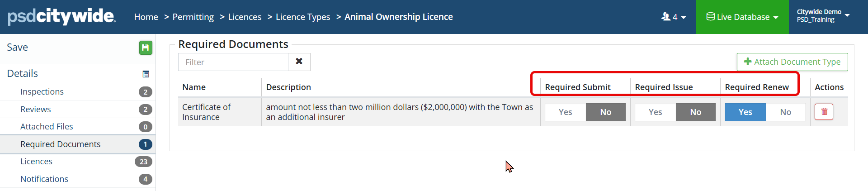Click the Licences count badge showing 23
The height and width of the screenshot is (191, 868).
(143, 162)
